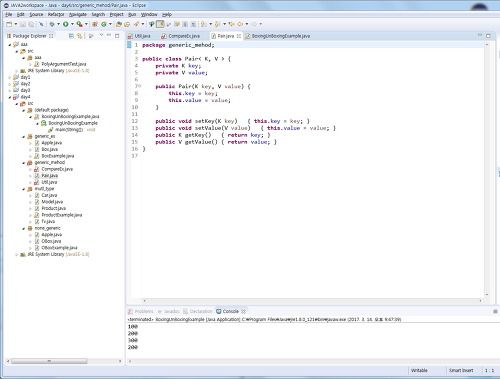Open the Debug configurations dropdown arrow
This screenshot has width=500, height=379.
tap(58, 24)
